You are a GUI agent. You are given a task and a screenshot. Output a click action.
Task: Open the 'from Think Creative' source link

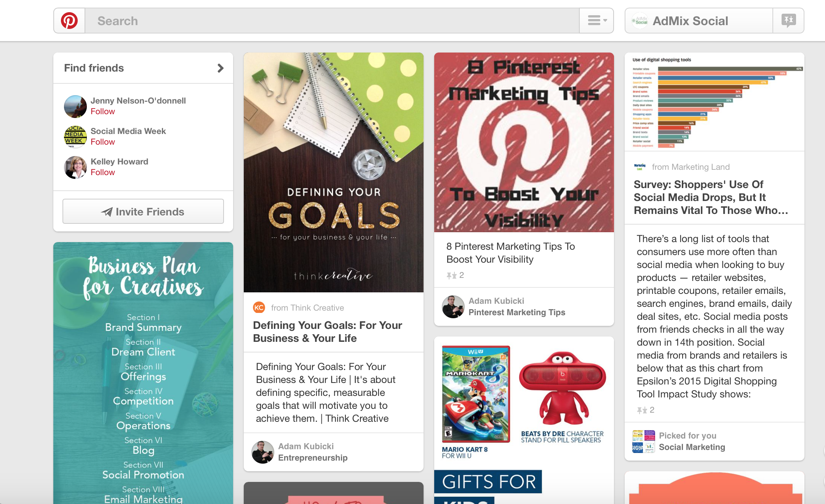coord(307,308)
